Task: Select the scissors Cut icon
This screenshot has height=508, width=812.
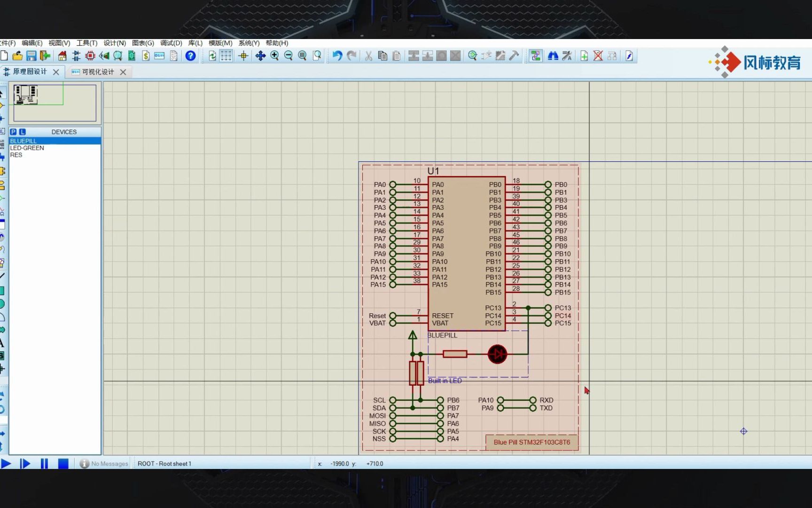Action: (x=368, y=56)
